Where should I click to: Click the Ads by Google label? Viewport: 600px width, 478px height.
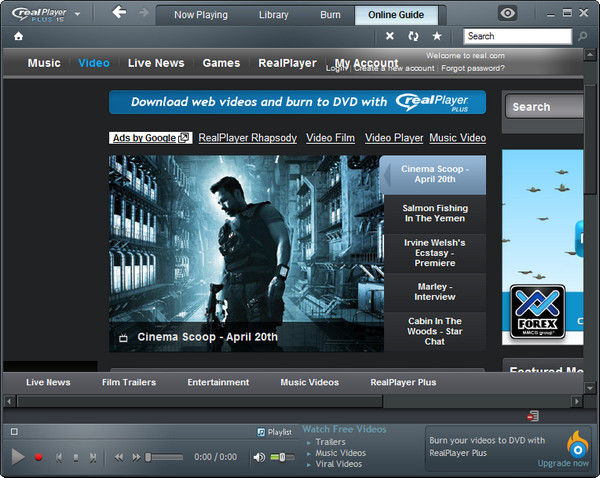pos(150,138)
